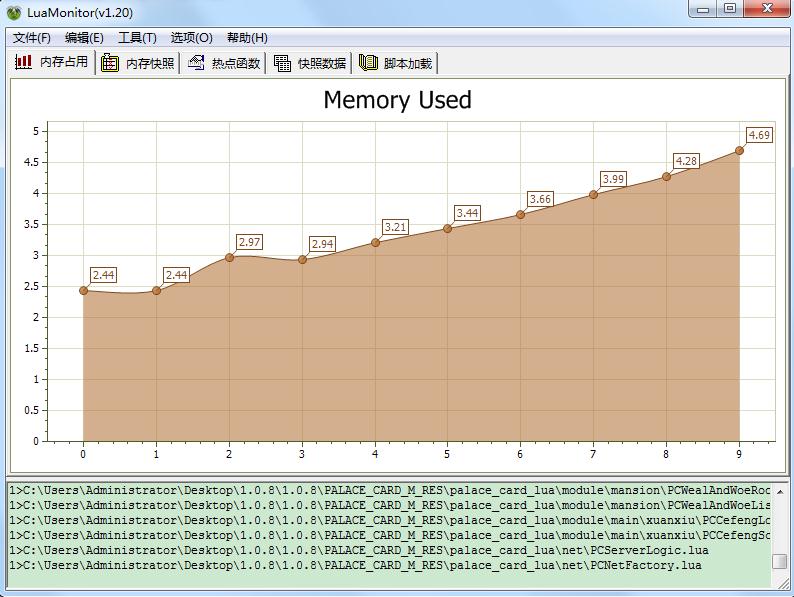Maximize the LuaMonitor window

pyautogui.click(x=730, y=9)
